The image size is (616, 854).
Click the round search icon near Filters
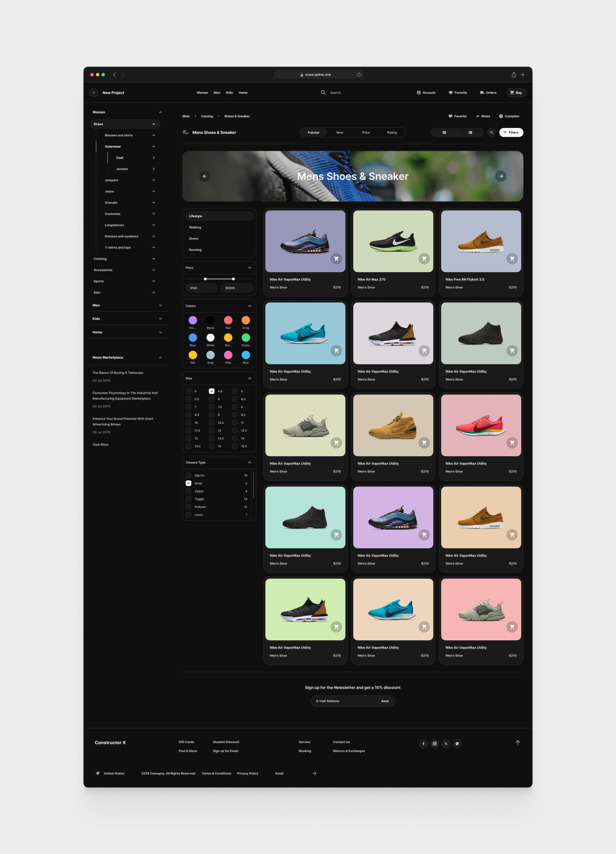point(491,132)
